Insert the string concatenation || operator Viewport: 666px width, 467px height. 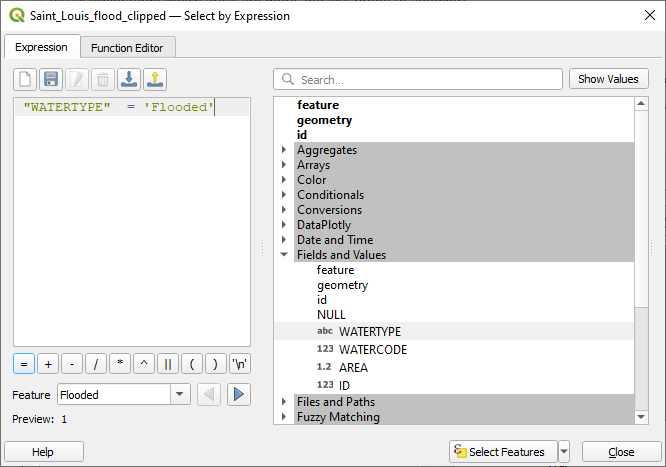168,364
